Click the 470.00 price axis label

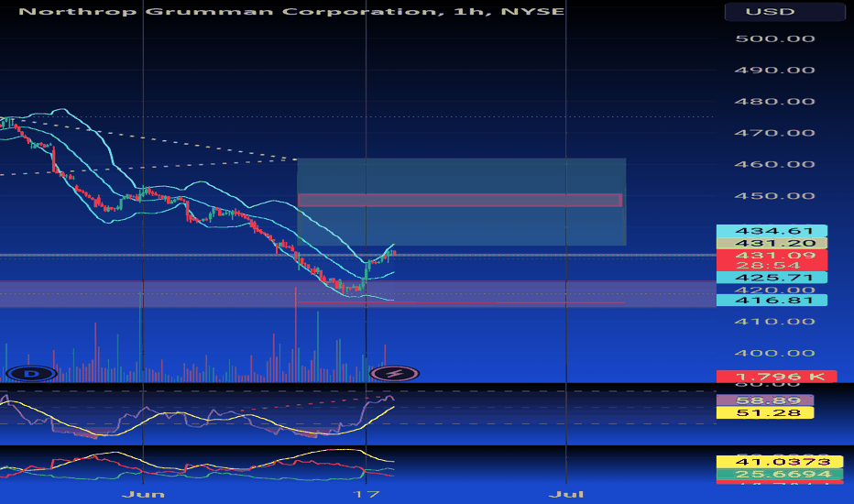coord(774,133)
